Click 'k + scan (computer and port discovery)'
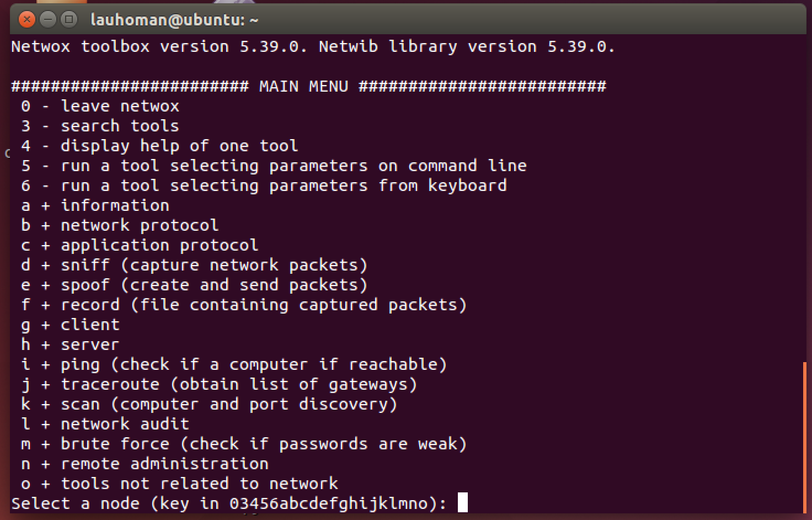812x520 pixels. (209, 404)
